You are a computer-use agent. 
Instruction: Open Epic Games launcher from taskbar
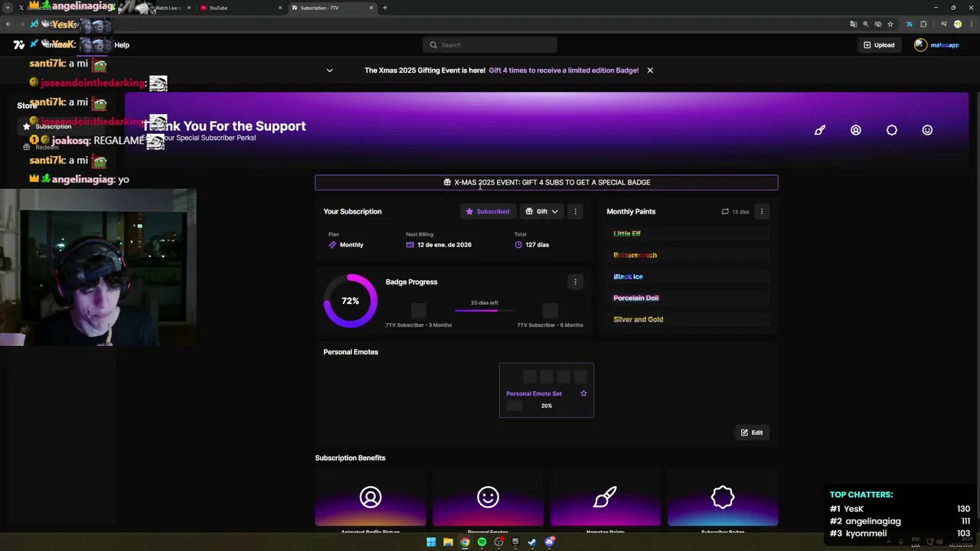point(515,542)
